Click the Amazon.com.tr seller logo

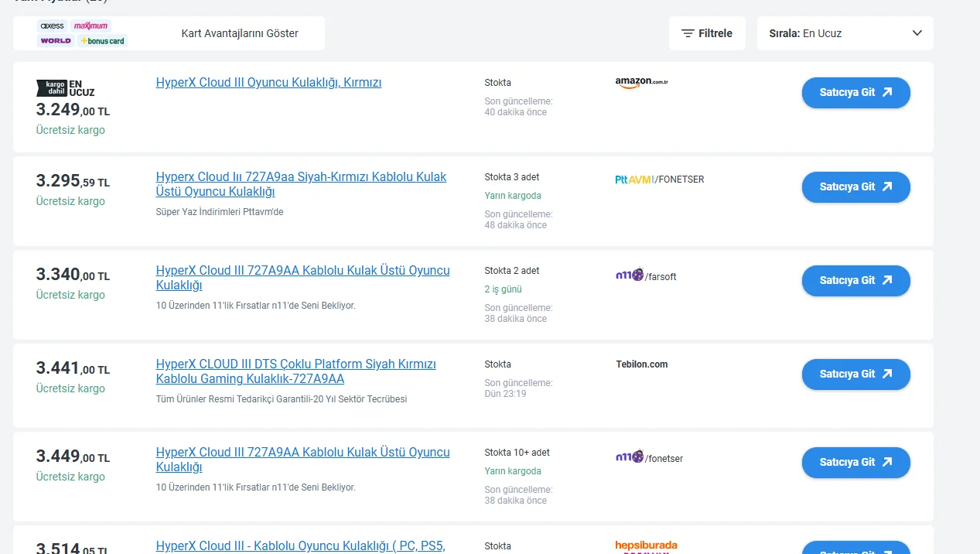[641, 82]
